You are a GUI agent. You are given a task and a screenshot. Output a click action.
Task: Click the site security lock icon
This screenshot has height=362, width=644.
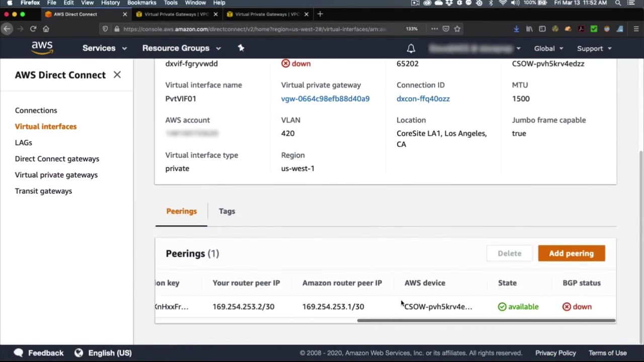point(117,29)
